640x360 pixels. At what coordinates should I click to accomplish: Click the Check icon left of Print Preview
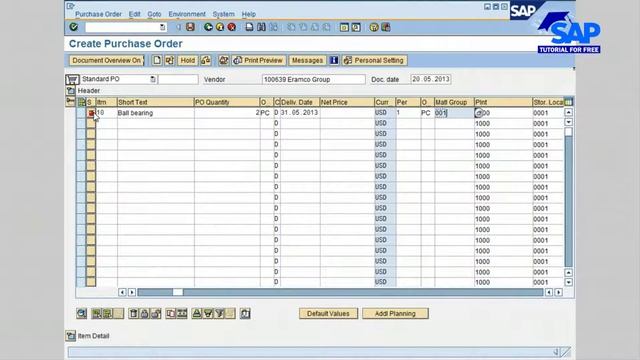[x=223, y=60]
